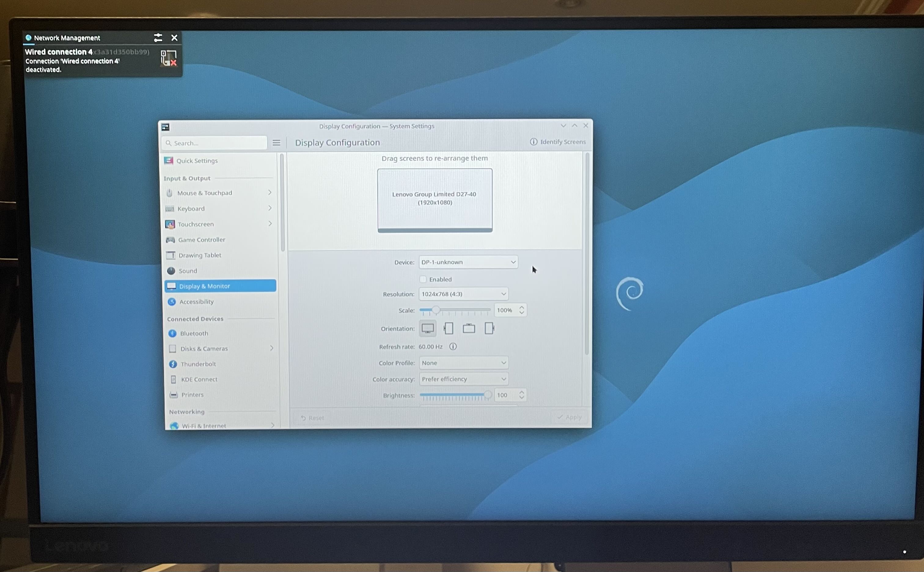924x572 pixels.
Task: Open the Device dropdown DP-1-unknown
Action: (x=468, y=262)
